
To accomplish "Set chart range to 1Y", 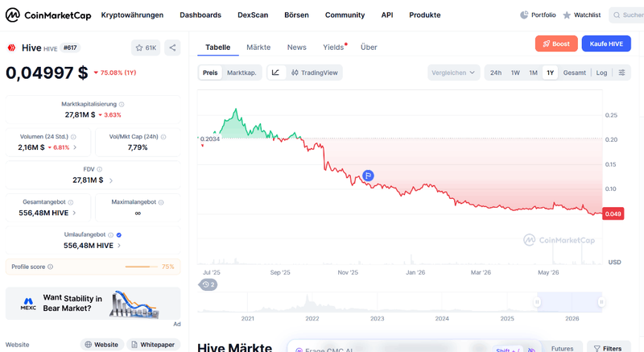I will click(550, 72).
